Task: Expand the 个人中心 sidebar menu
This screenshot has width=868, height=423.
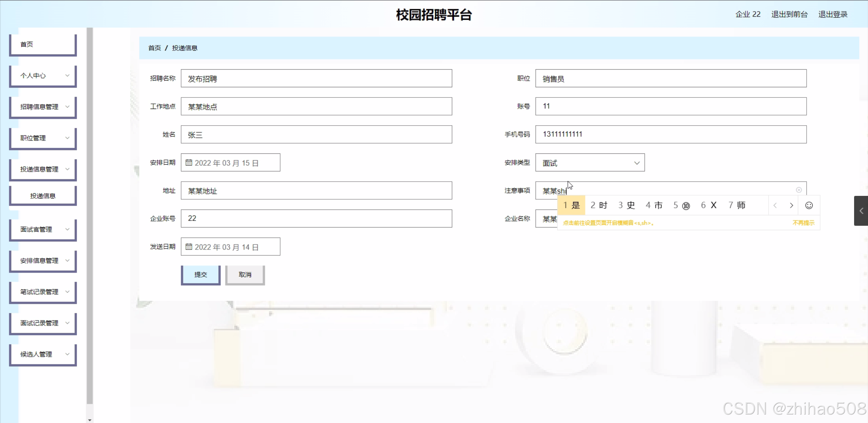Action: point(43,76)
